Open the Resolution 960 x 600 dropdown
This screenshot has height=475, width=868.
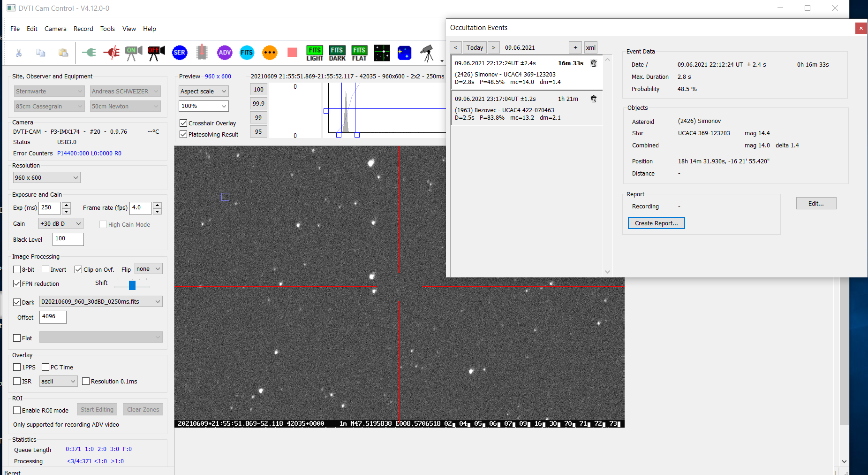pos(46,178)
